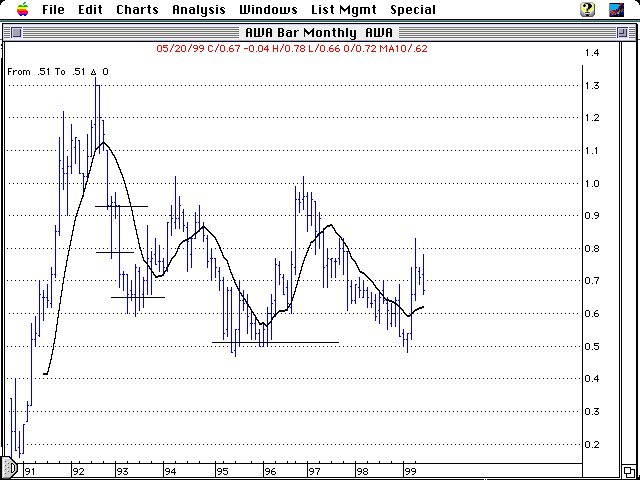Screen dimensions: 640x480
Task: Click the 0.5 price label
Action: (x=592, y=347)
